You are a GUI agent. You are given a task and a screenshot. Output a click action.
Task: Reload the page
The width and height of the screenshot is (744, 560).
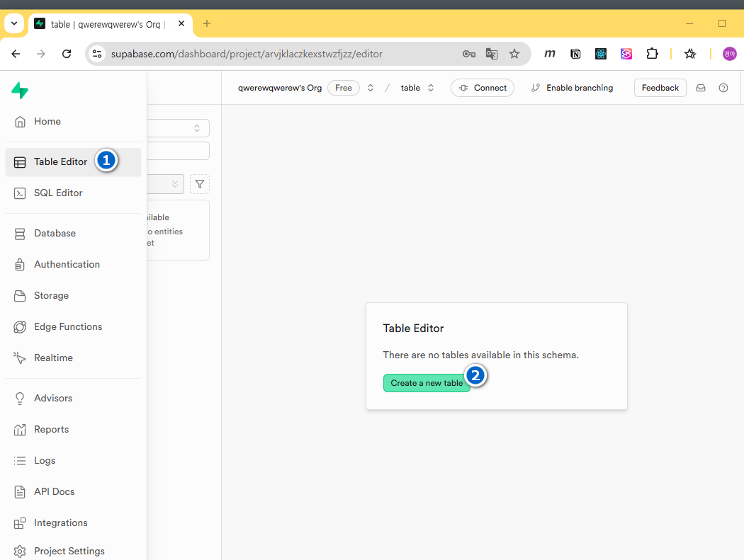coord(67,54)
